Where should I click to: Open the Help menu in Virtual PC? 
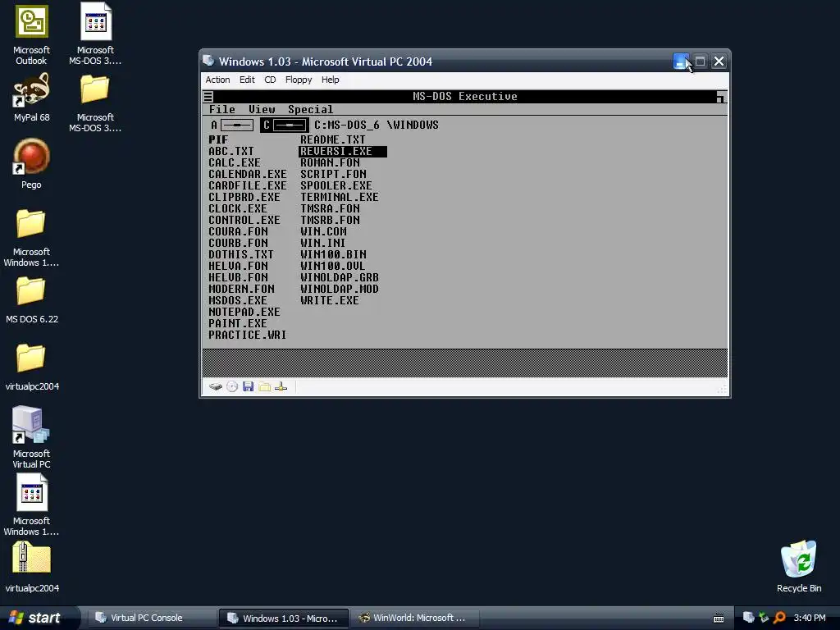point(330,80)
